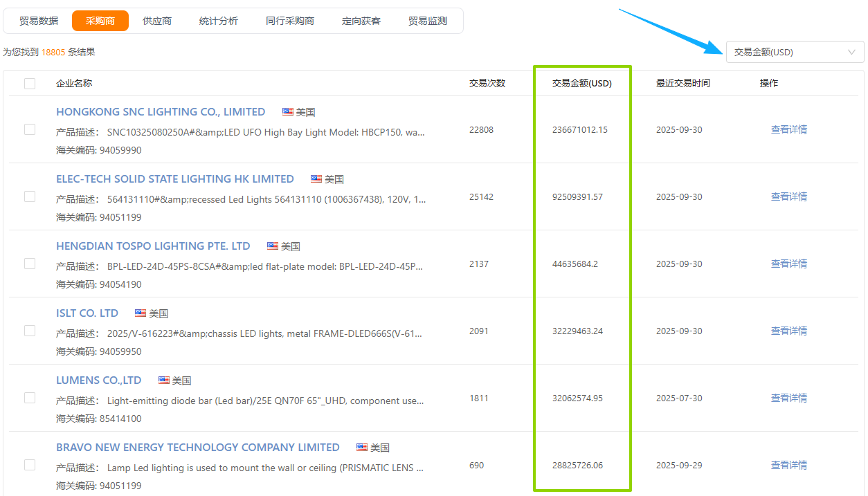868x496 pixels.
Task: Click transaction count 22808
Action: coord(482,129)
